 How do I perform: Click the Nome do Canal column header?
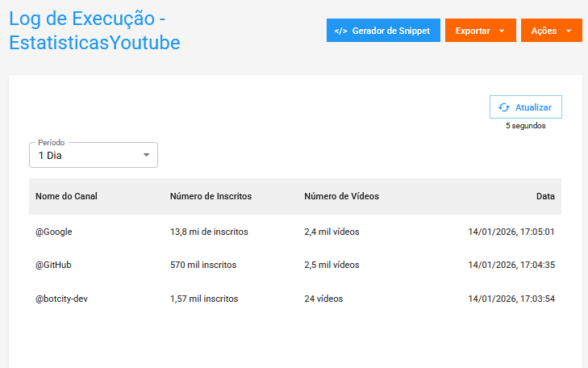[66, 196]
